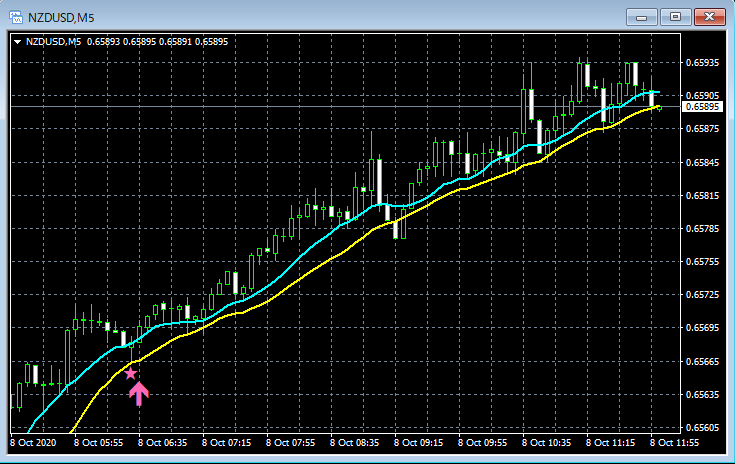Image resolution: width=735 pixels, height=464 pixels.
Task: Click the OHLC values text in chart header
Action: point(158,42)
